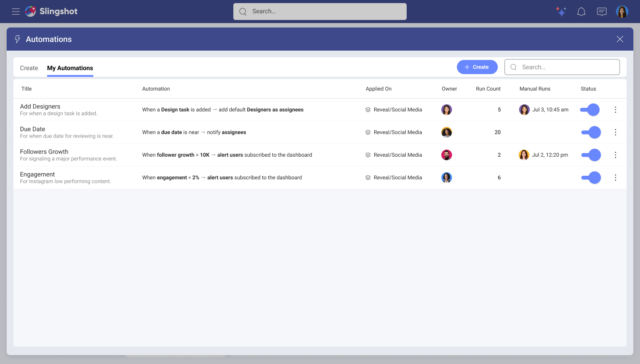Screen dimensions: 640x364
Task: Open the user profile avatar in top bar
Action: [622, 12]
